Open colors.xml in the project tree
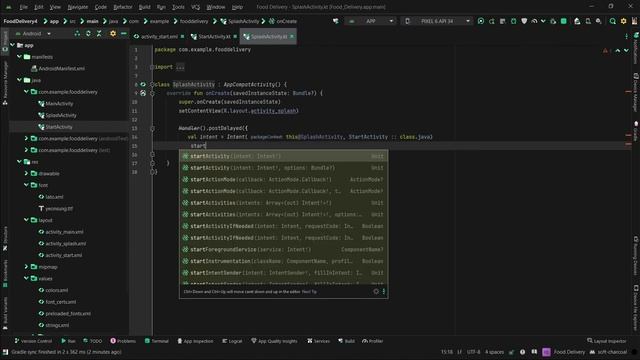 [57, 290]
